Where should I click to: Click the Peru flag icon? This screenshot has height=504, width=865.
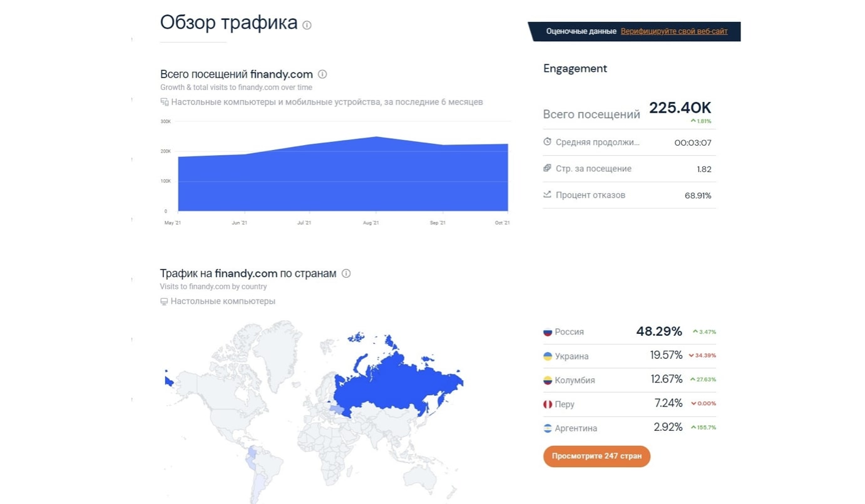(548, 405)
